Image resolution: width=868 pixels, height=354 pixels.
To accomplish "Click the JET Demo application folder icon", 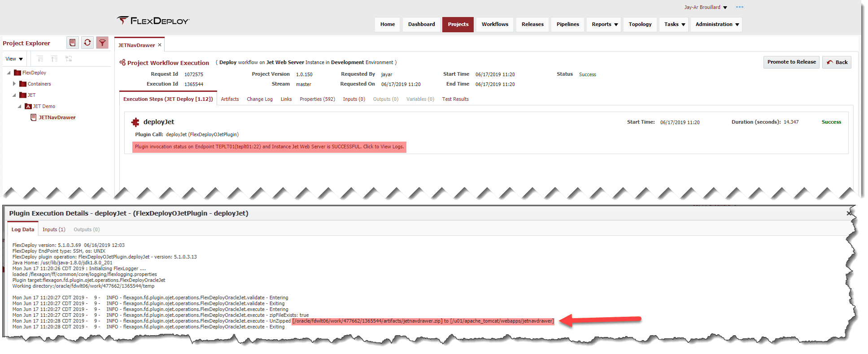I will (x=28, y=106).
